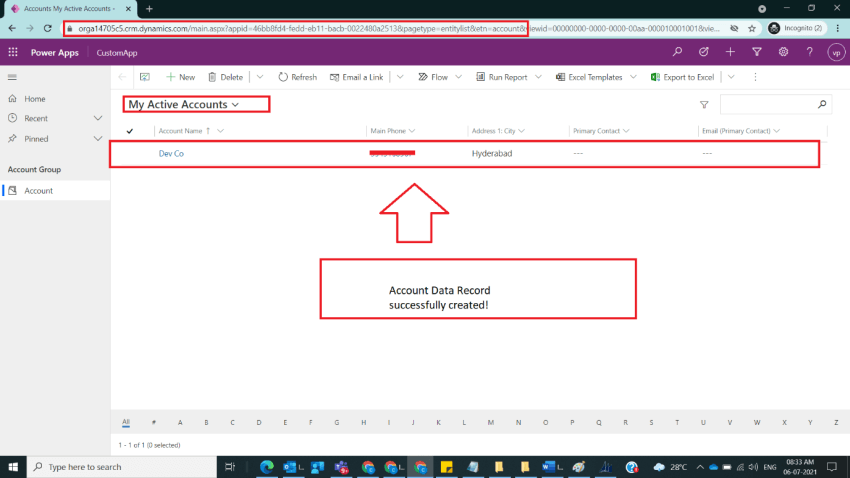850x478 pixels.
Task: Open the Dev Co account record link
Action: tap(171, 153)
